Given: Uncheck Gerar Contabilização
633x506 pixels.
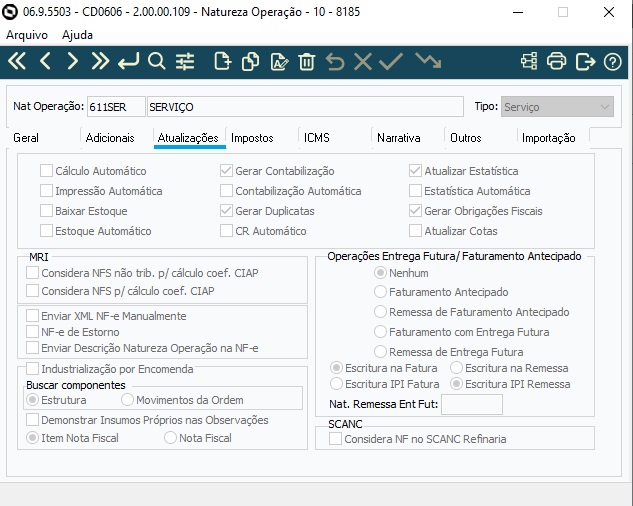Looking at the screenshot, I should 226,171.
